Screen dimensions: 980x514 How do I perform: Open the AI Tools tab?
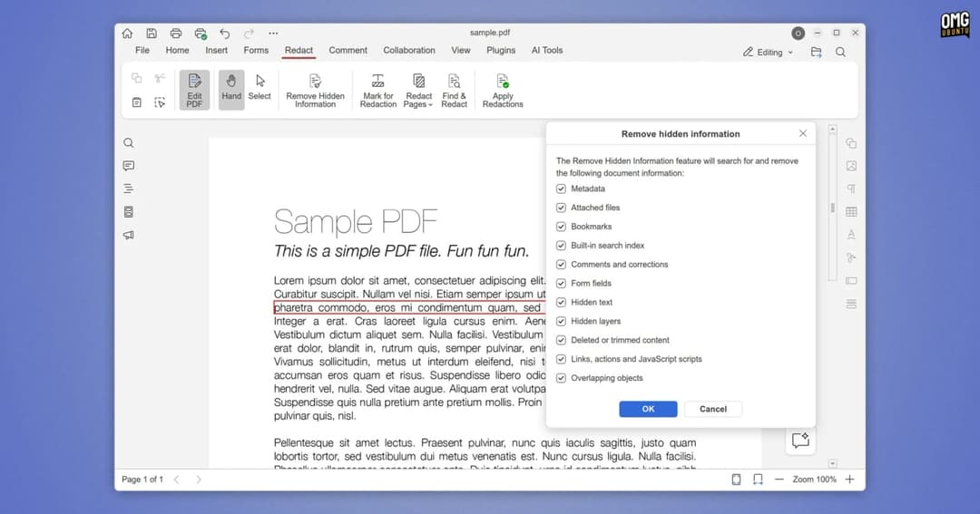547,50
